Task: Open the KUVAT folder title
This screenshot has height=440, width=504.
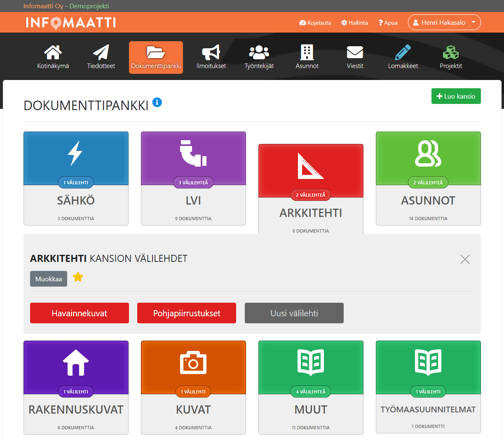Action: pos(193,409)
